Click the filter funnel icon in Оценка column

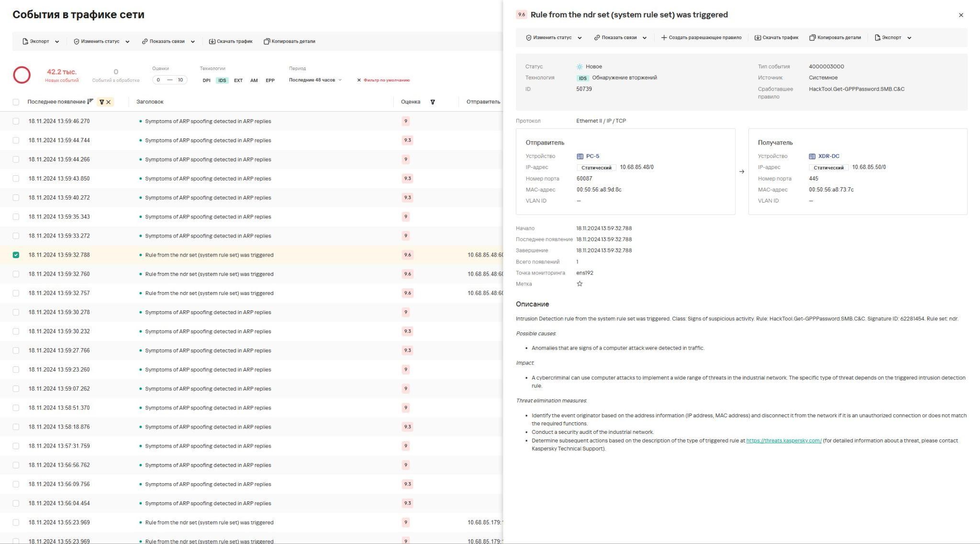point(433,102)
